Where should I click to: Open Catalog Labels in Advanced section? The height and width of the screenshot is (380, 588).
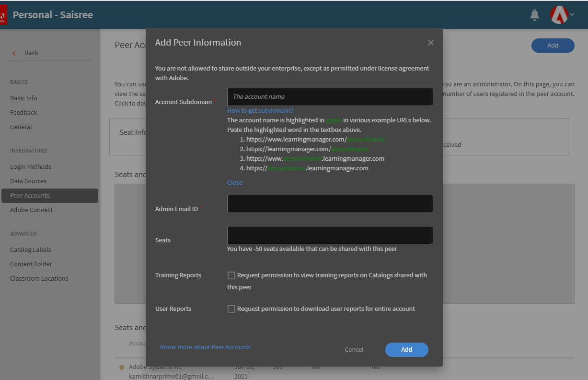tap(31, 250)
